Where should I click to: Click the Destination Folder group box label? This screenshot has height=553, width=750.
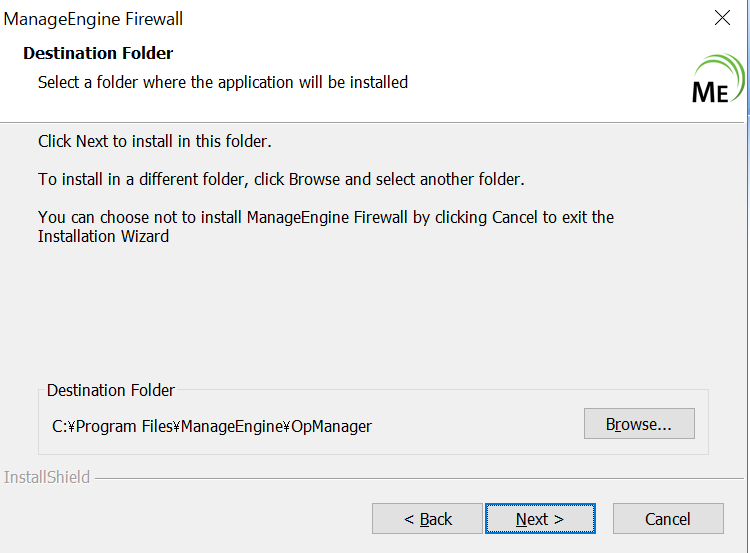pyautogui.click(x=111, y=390)
